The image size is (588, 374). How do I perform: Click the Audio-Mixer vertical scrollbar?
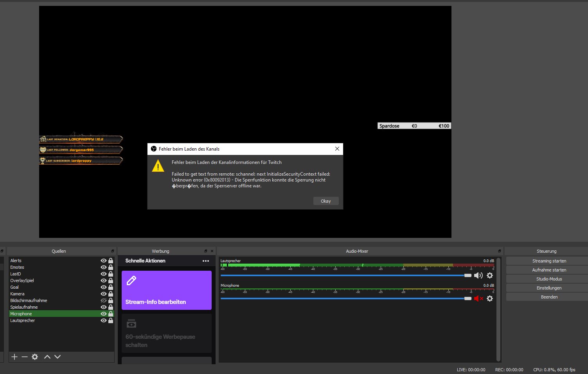click(x=498, y=309)
